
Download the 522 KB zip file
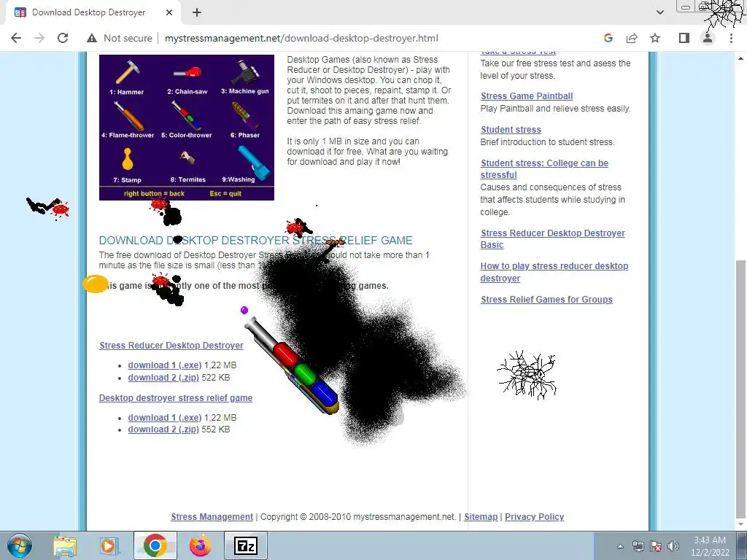[x=163, y=378]
